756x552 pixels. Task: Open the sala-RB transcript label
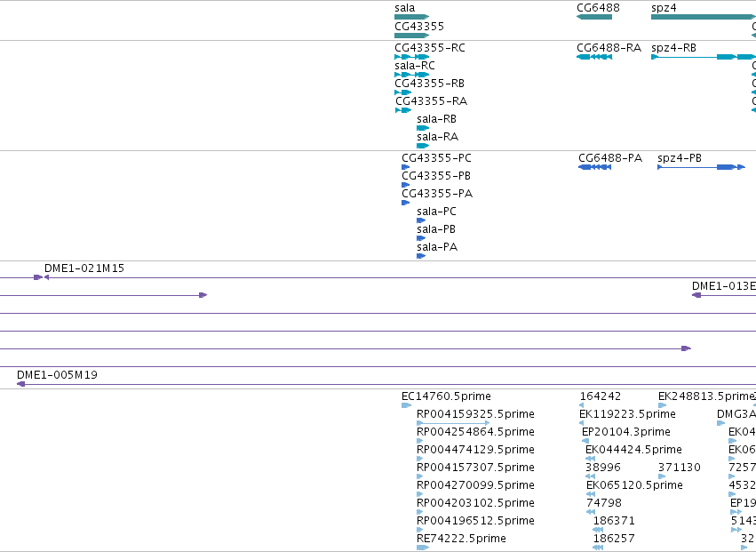tap(436, 119)
